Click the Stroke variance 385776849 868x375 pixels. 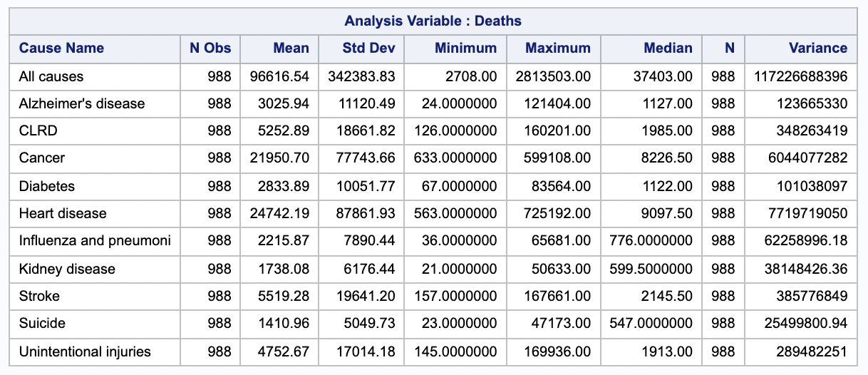click(x=812, y=296)
